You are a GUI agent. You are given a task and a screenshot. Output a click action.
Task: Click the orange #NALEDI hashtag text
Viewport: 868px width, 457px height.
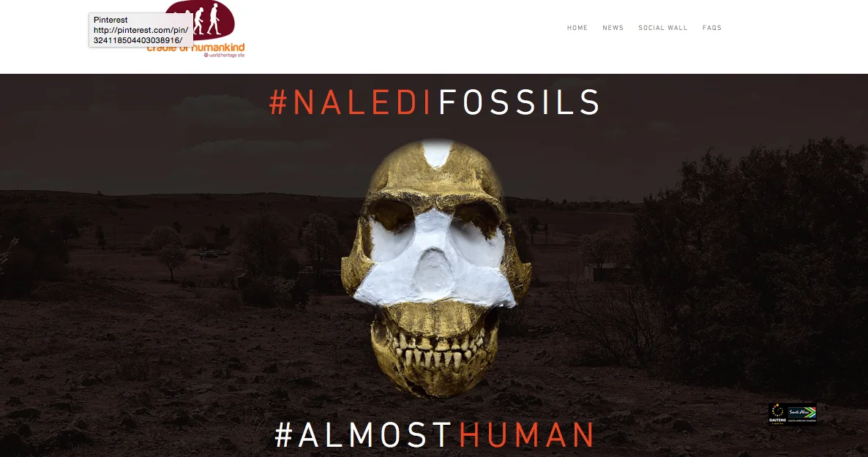tap(351, 102)
